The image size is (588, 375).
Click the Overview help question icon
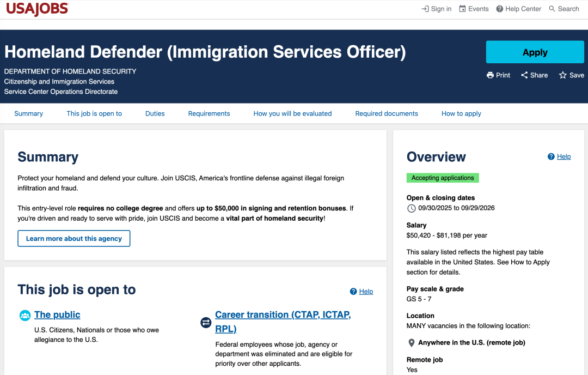tap(551, 156)
